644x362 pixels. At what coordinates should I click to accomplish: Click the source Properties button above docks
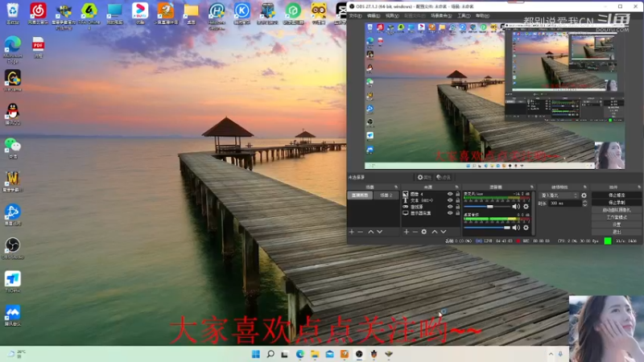click(x=424, y=177)
